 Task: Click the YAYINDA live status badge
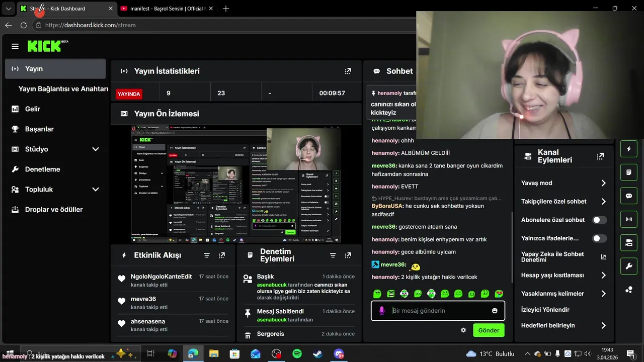(129, 94)
